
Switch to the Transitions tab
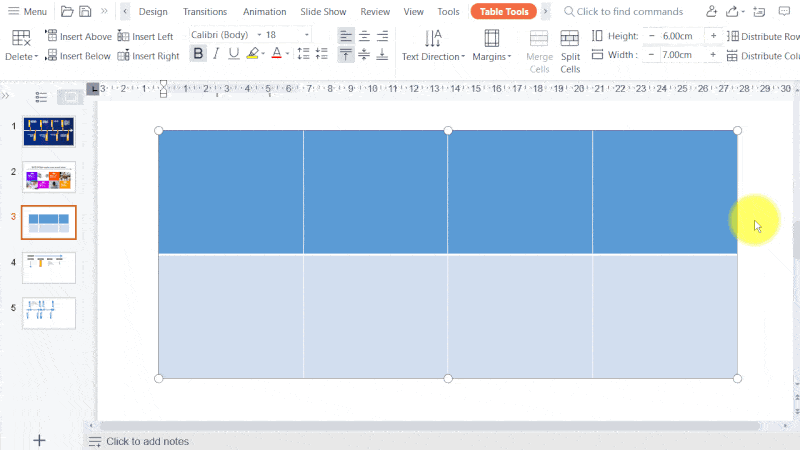coord(205,11)
